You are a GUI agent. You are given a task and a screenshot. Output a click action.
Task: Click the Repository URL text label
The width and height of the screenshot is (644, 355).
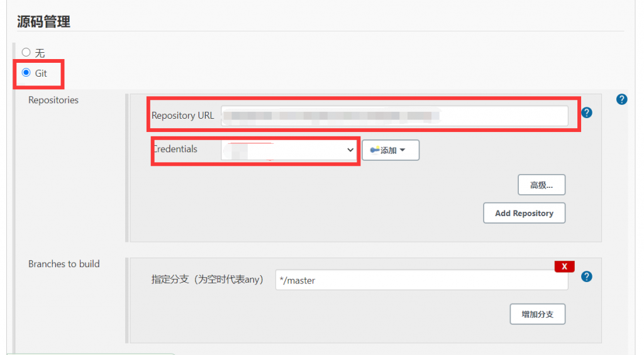pyautogui.click(x=183, y=116)
